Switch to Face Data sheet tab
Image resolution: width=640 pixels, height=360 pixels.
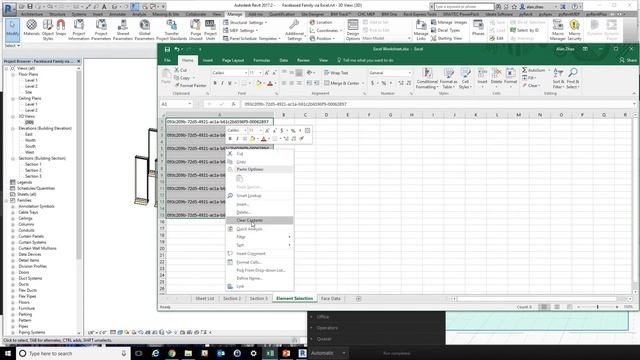(x=331, y=299)
